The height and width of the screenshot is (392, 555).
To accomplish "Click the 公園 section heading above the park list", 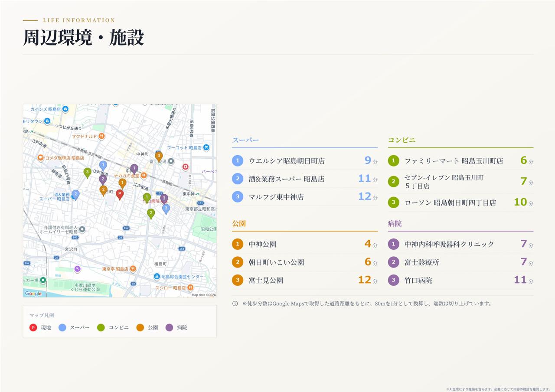I will click(239, 224).
